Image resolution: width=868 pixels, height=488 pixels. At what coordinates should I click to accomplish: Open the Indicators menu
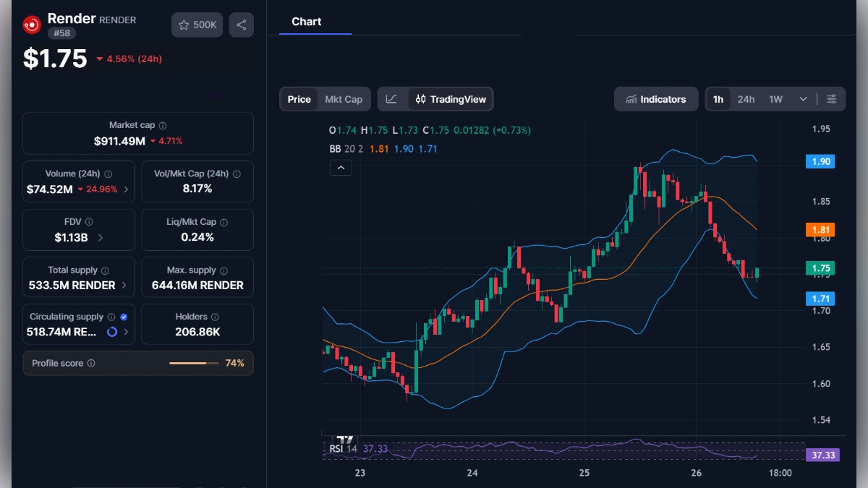pyautogui.click(x=656, y=99)
